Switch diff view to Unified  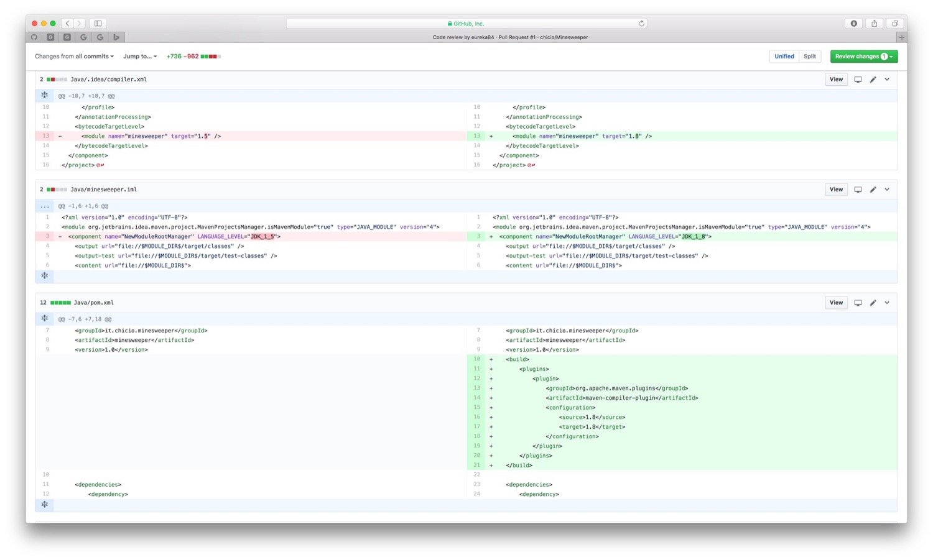point(784,57)
